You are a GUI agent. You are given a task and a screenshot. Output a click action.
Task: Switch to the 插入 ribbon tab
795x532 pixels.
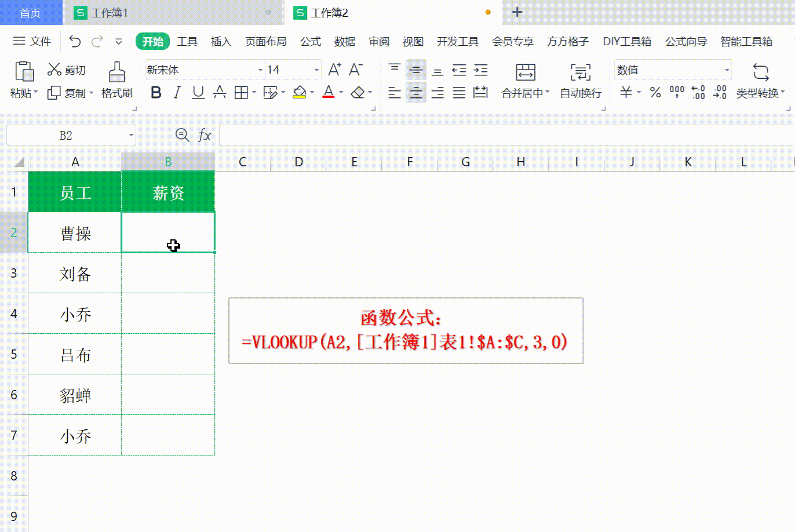(221, 41)
